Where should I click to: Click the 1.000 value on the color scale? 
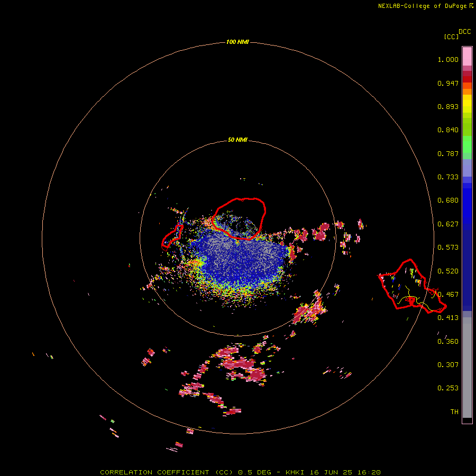(x=448, y=60)
